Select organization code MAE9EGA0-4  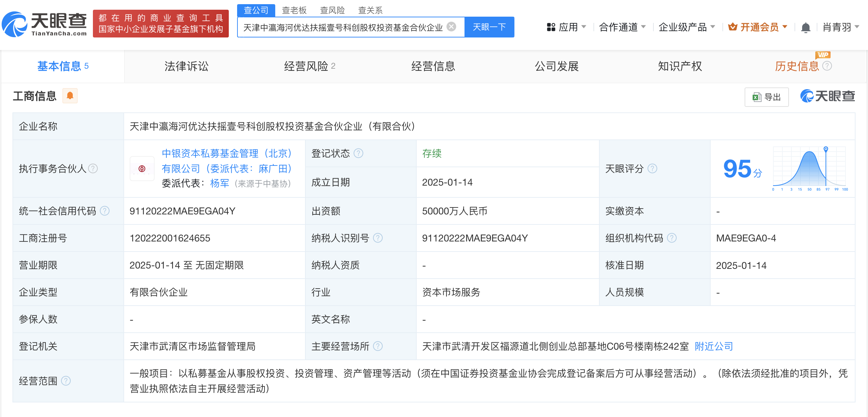[x=746, y=238]
